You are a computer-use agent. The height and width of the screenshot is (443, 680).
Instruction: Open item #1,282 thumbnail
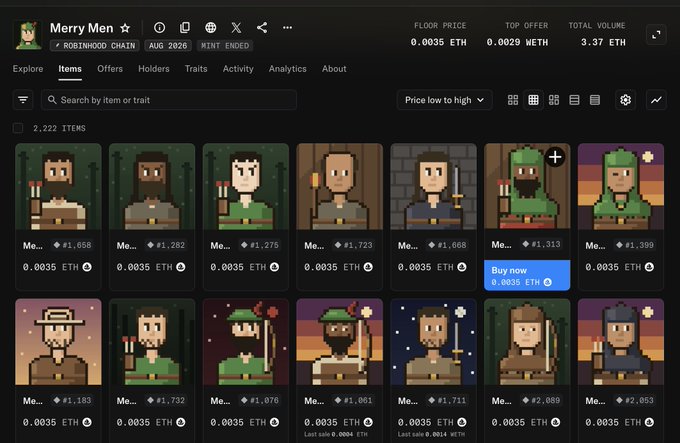(152, 187)
